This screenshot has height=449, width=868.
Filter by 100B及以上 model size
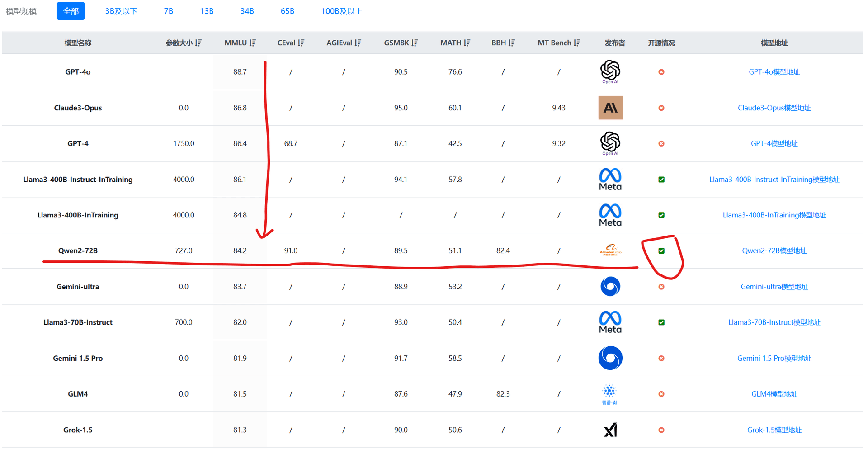[341, 11]
